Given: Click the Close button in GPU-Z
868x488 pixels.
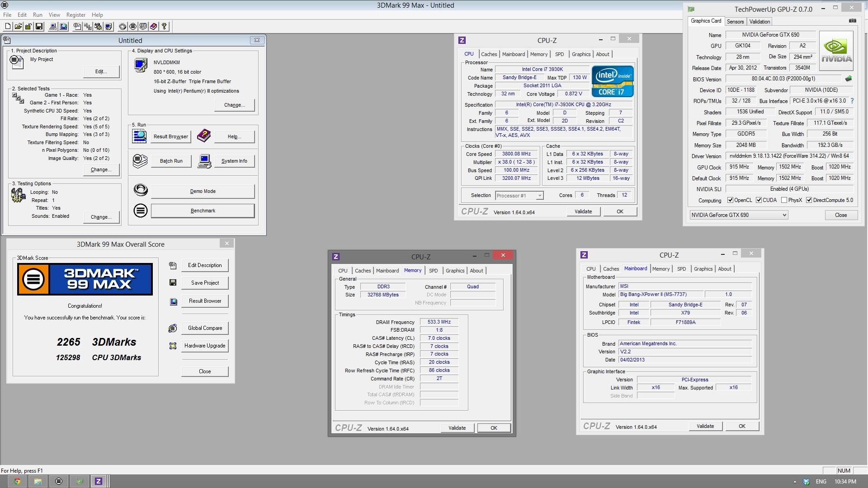Looking at the screenshot, I should (841, 215).
